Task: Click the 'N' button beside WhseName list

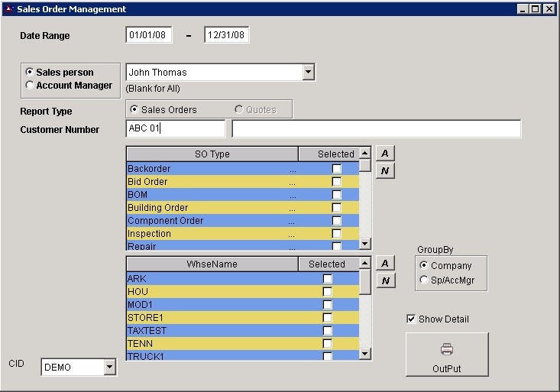Action: [386, 280]
